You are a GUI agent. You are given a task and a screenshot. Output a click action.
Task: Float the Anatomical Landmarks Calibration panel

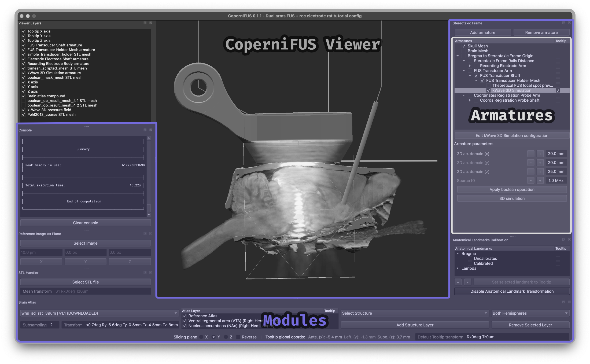point(564,240)
